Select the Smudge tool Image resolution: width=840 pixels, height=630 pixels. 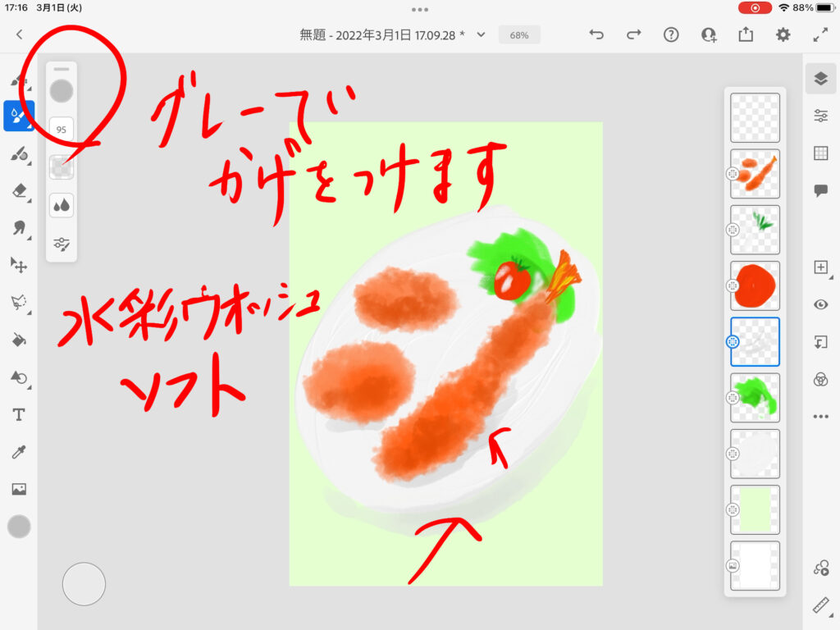click(x=18, y=228)
